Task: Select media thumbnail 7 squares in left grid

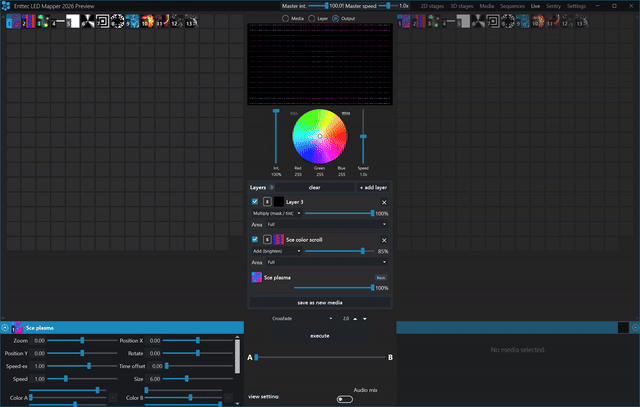Action: [x=102, y=21]
